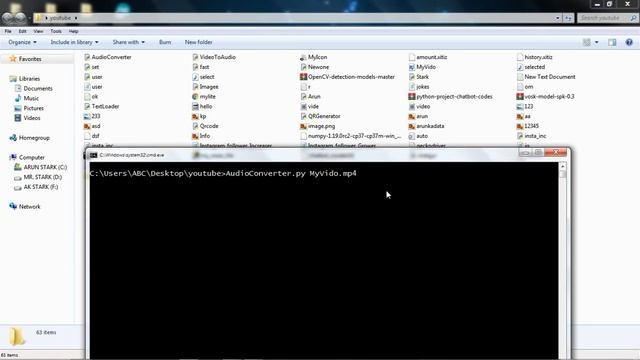Open the Tools menu
The height and width of the screenshot is (360, 640).
56,31
